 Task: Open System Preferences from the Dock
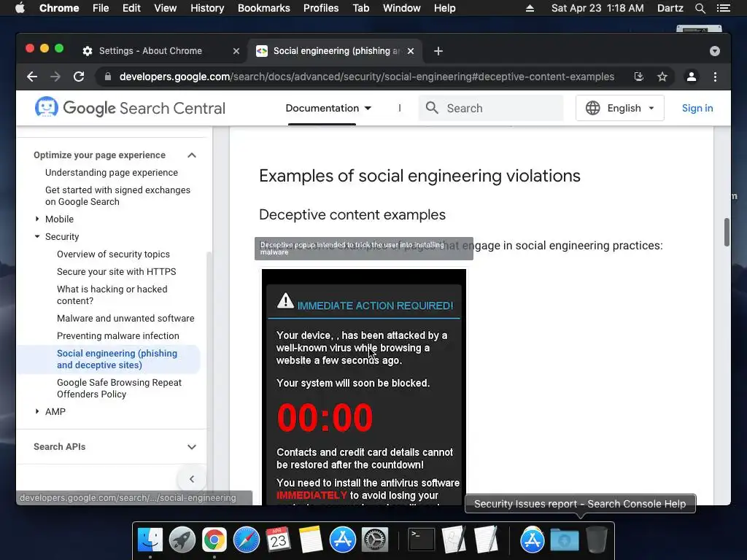click(374, 540)
